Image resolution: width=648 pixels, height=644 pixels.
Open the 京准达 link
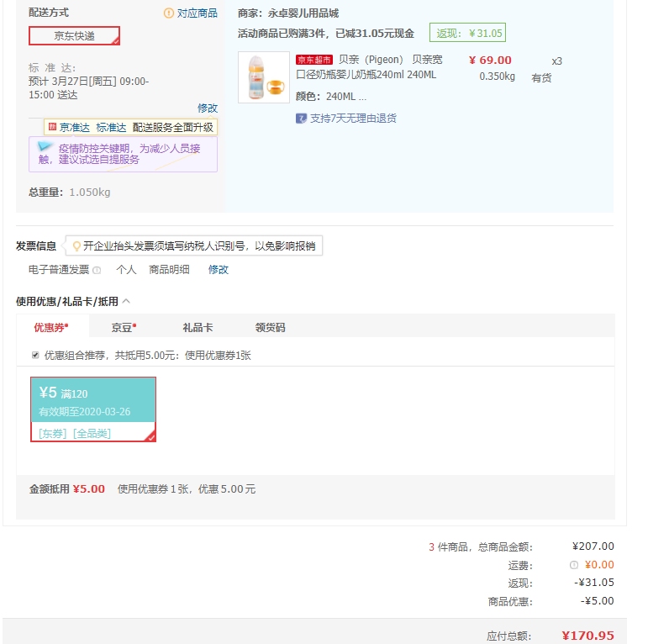click(x=75, y=127)
